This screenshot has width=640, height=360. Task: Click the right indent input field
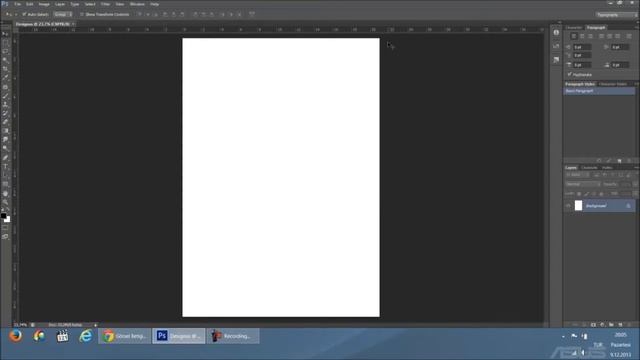(620, 47)
